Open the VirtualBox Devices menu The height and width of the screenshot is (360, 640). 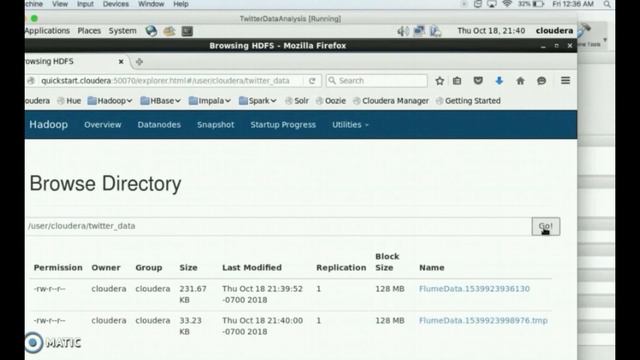tap(116, 4)
